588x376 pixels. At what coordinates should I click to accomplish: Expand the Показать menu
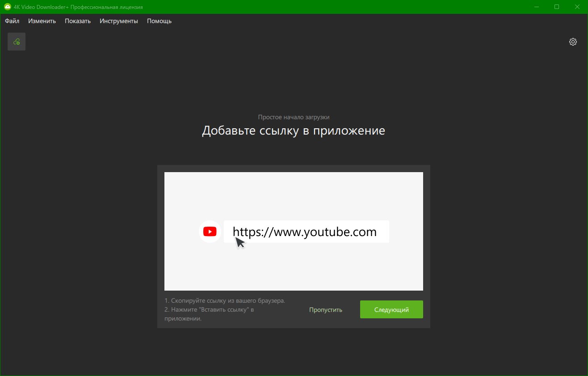click(x=78, y=21)
